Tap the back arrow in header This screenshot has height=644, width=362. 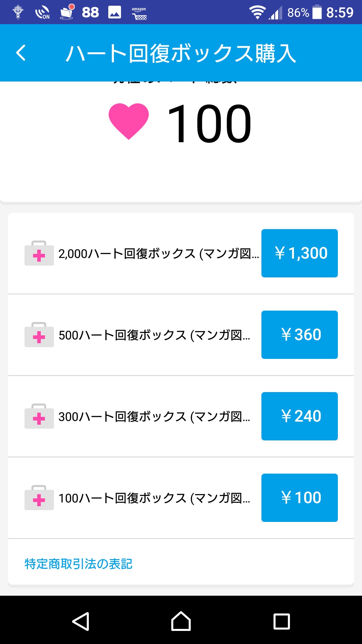(21, 53)
